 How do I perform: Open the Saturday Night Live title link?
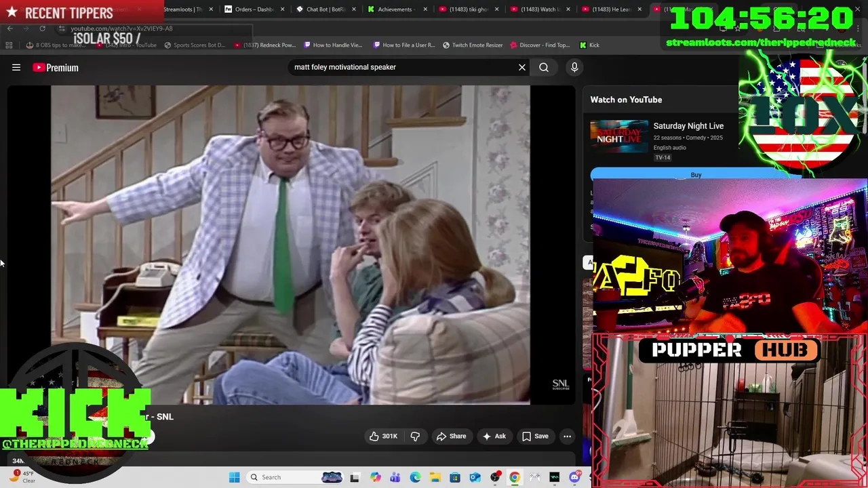pyautogui.click(x=688, y=126)
